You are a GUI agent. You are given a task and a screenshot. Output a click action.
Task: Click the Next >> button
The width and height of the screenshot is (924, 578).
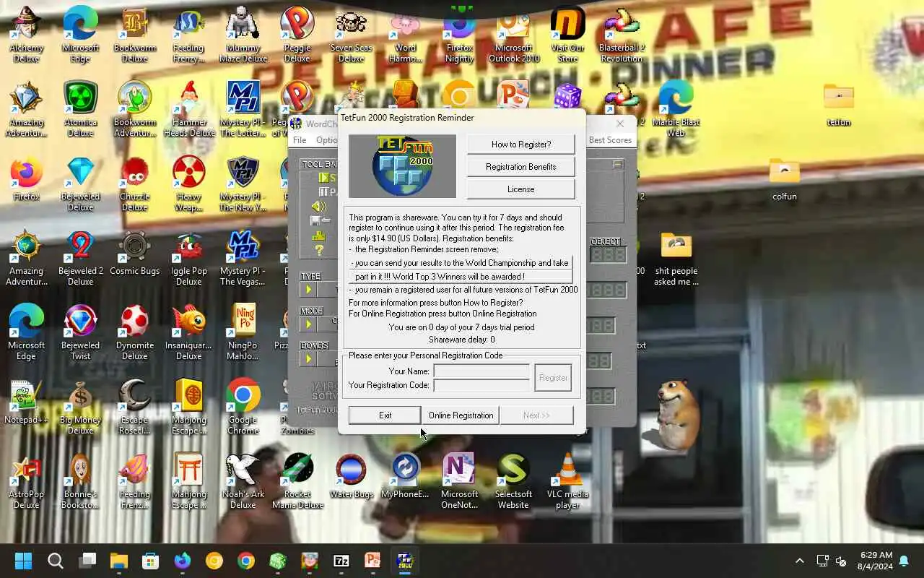(536, 415)
